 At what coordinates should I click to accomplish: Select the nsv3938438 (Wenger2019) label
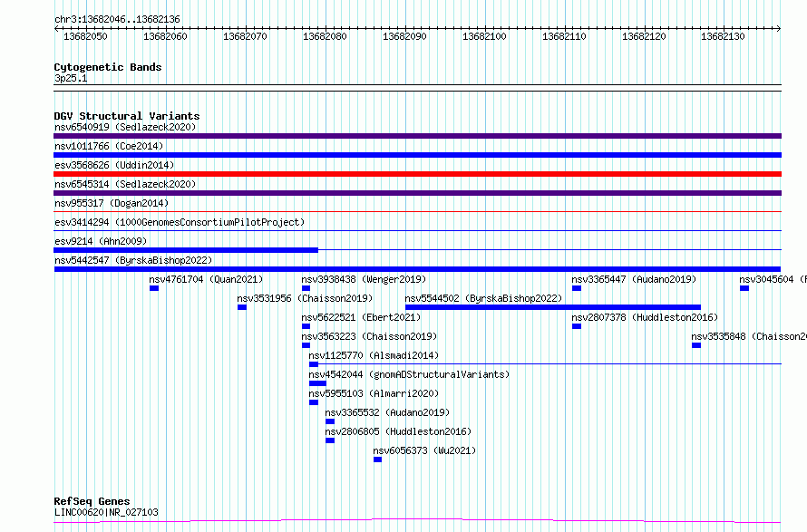pos(364,279)
